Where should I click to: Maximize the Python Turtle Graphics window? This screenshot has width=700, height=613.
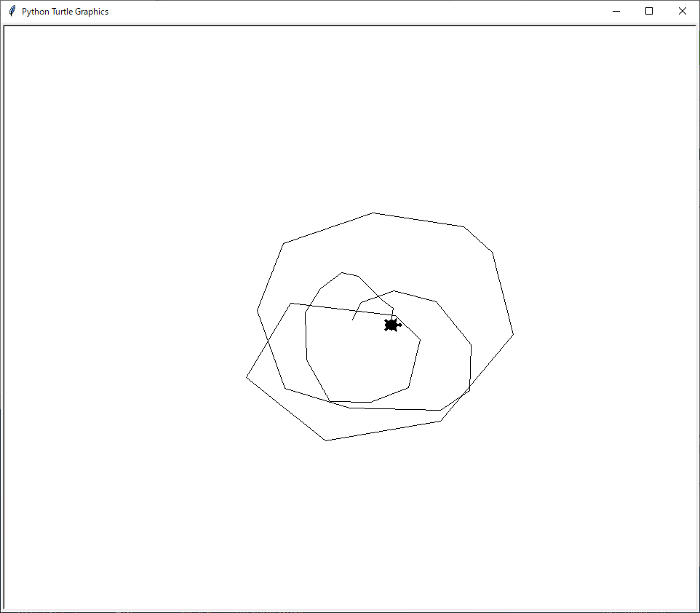tap(649, 11)
